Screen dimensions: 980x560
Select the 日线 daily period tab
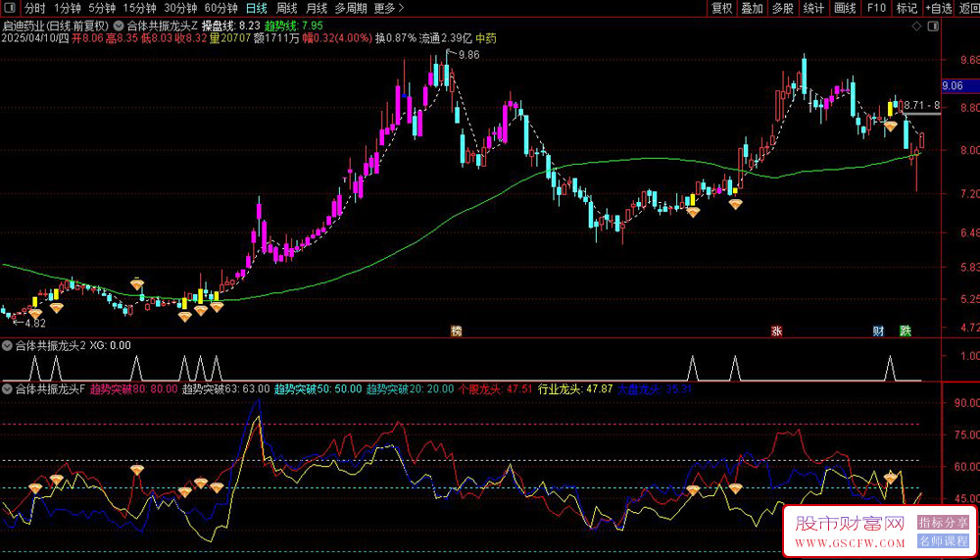(256, 8)
